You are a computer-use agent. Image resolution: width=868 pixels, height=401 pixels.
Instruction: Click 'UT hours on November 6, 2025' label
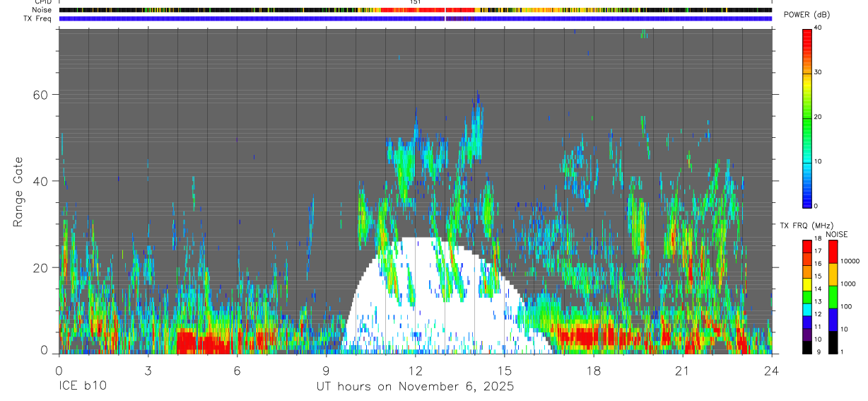click(x=416, y=386)
